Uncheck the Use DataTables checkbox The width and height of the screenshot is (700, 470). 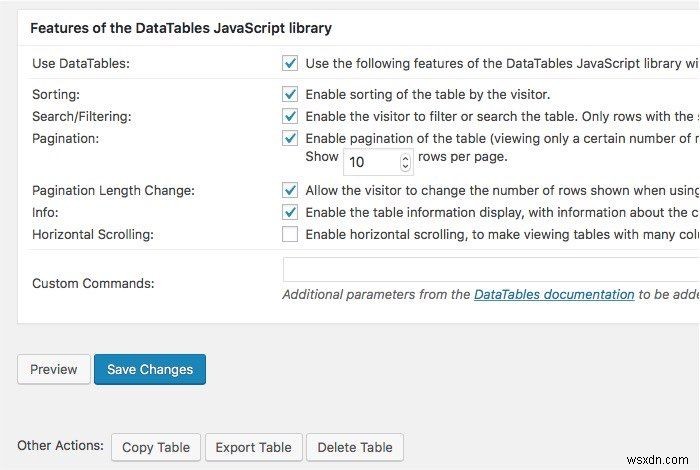pos(290,63)
